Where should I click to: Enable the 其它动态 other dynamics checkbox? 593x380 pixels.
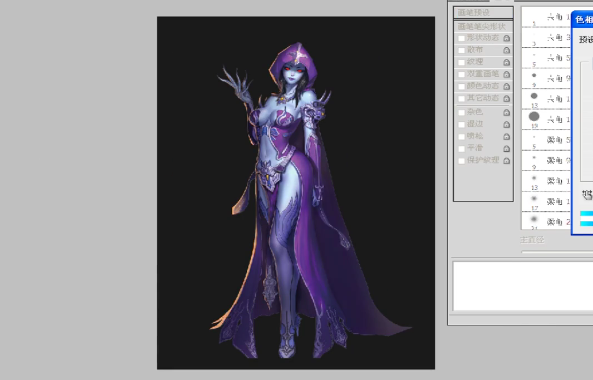461,99
